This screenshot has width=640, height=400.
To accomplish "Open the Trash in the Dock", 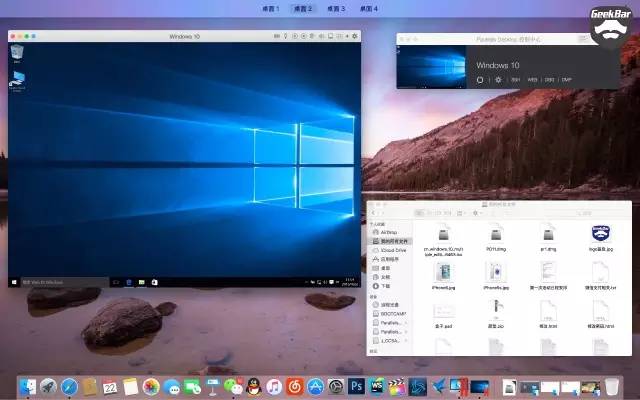I will click(x=611, y=387).
